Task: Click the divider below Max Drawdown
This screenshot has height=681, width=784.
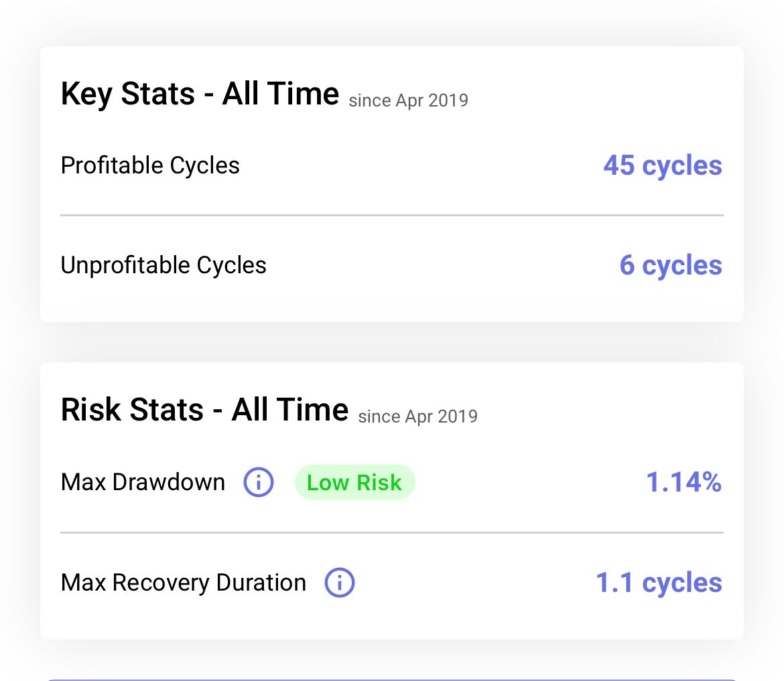Action: coord(392,532)
